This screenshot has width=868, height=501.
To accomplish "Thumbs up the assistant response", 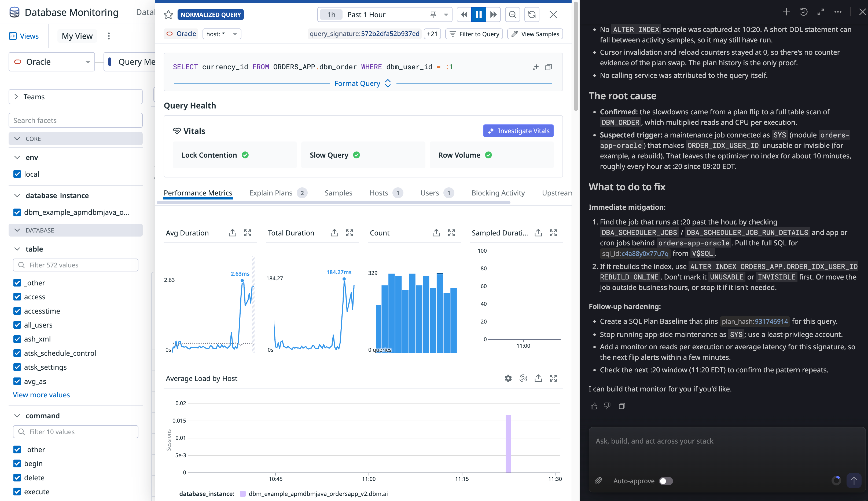I will point(594,406).
